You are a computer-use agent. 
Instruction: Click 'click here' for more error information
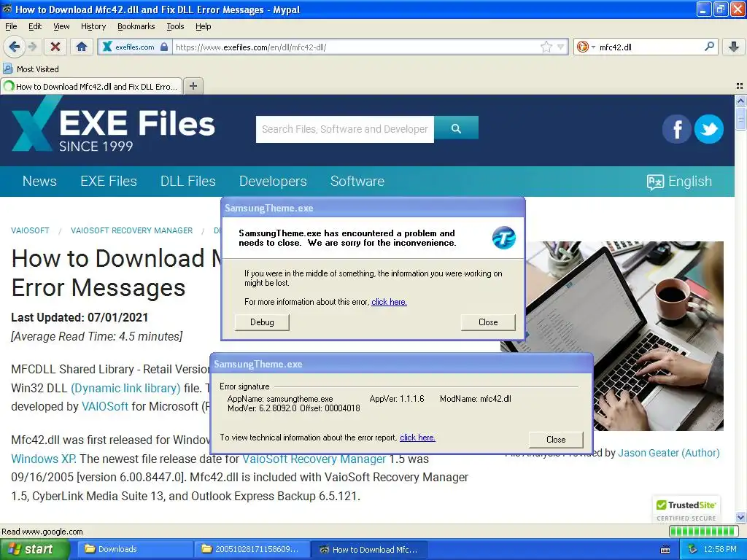(389, 302)
